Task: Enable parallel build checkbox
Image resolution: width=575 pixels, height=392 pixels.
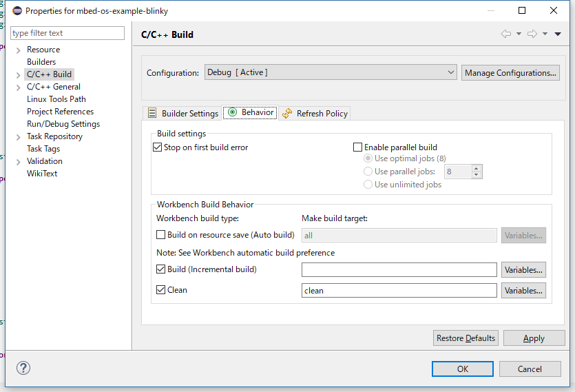Action: [x=357, y=147]
